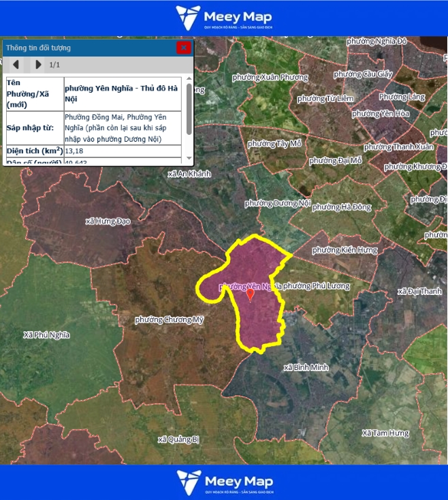Pick the phường Hà Đông ward label
Viewport: 448px width, 500px height.
pos(342,207)
